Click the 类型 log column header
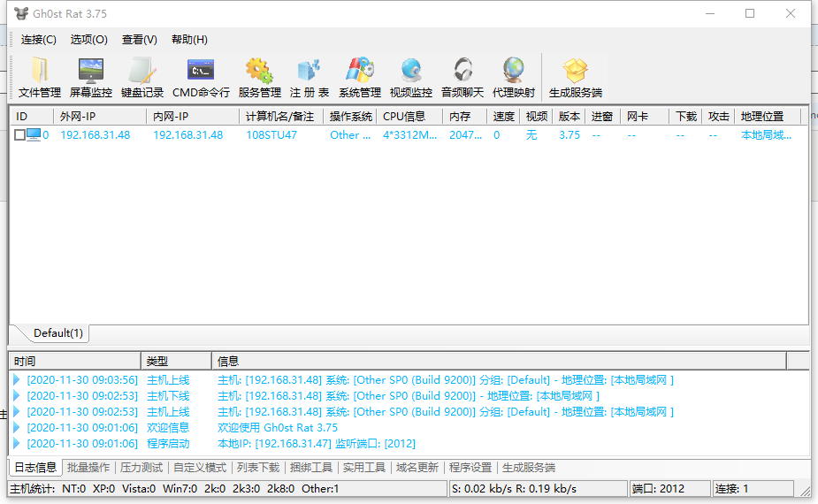This screenshot has height=504, width=818. pos(176,361)
